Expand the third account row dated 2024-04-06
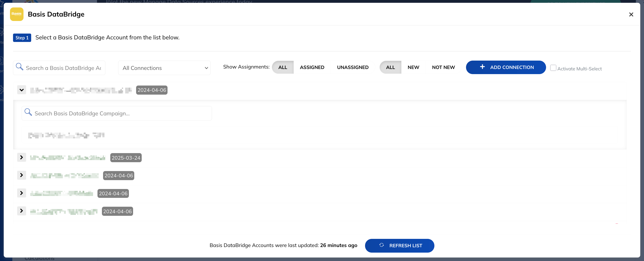The height and width of the screenshot is (261, 644). click(22, 175)
